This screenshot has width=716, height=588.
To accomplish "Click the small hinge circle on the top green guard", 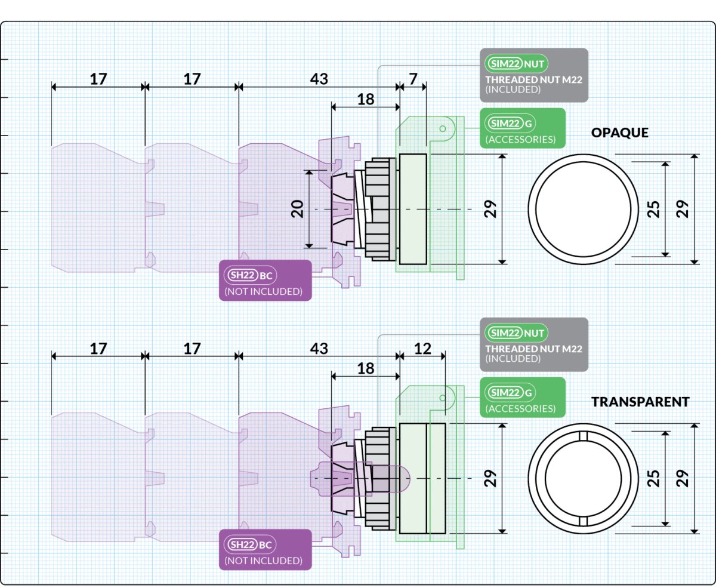I will [442, 128].
